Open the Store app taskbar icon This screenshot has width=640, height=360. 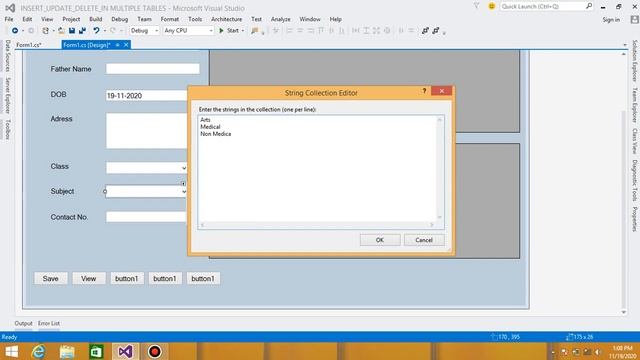pyautogui.click(x=96, y=351)
